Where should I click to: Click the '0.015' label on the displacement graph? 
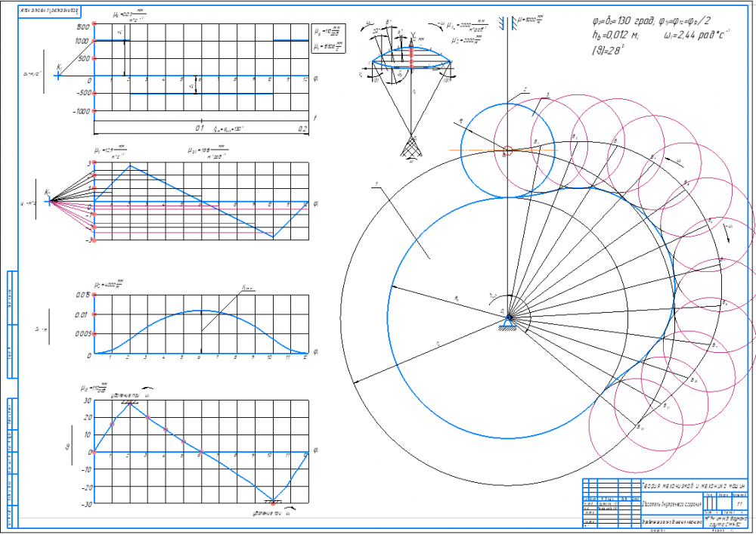pos(82,295)
